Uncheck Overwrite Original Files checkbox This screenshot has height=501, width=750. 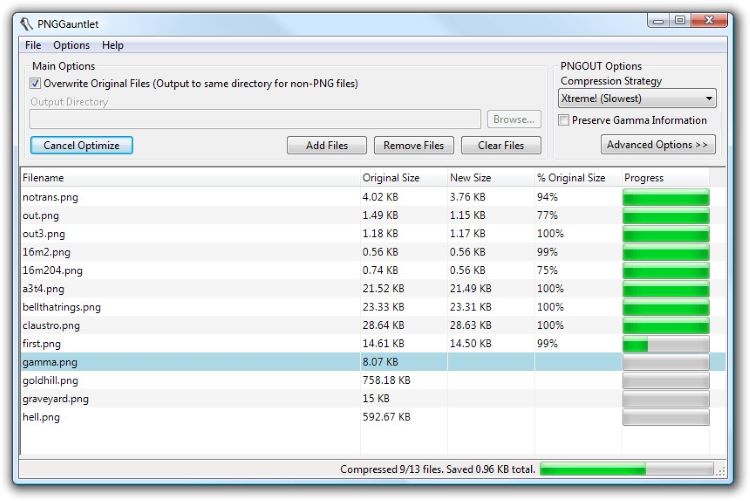tap(35, 83)
